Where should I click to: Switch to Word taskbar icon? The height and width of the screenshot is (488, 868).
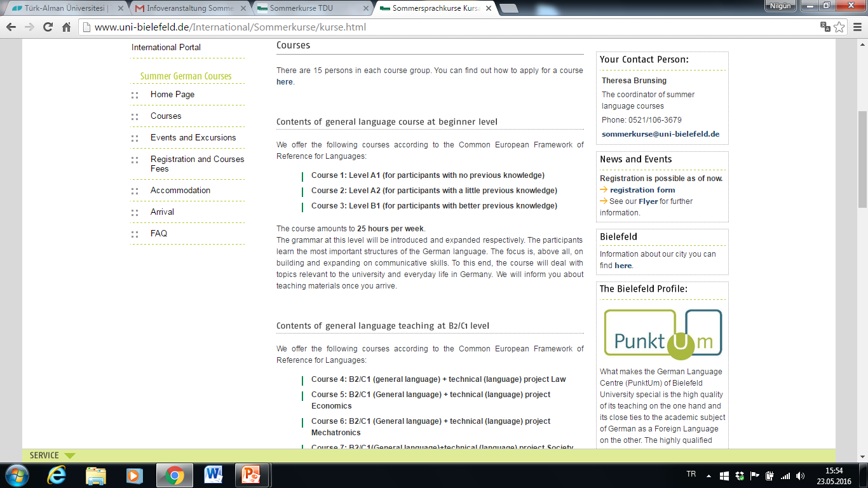[214, 475]
